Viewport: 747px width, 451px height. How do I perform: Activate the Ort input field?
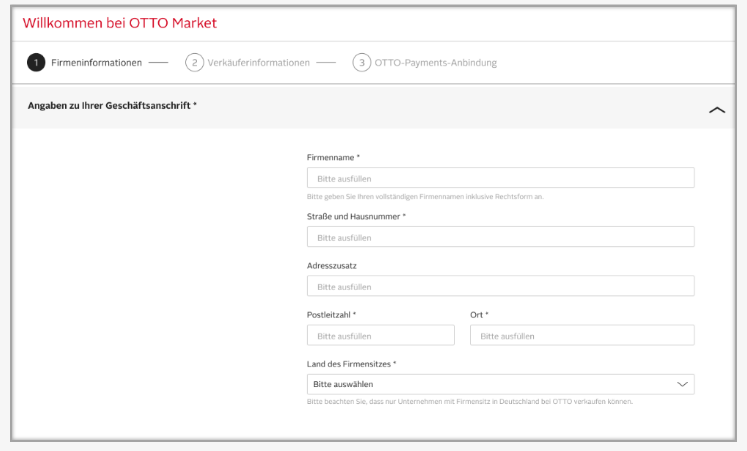(582, 335)
